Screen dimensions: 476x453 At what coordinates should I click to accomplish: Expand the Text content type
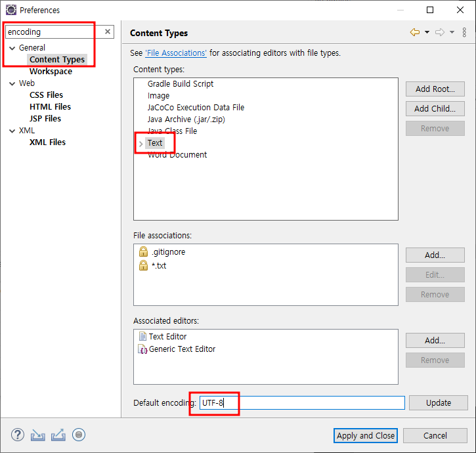[x=141, y=144]
